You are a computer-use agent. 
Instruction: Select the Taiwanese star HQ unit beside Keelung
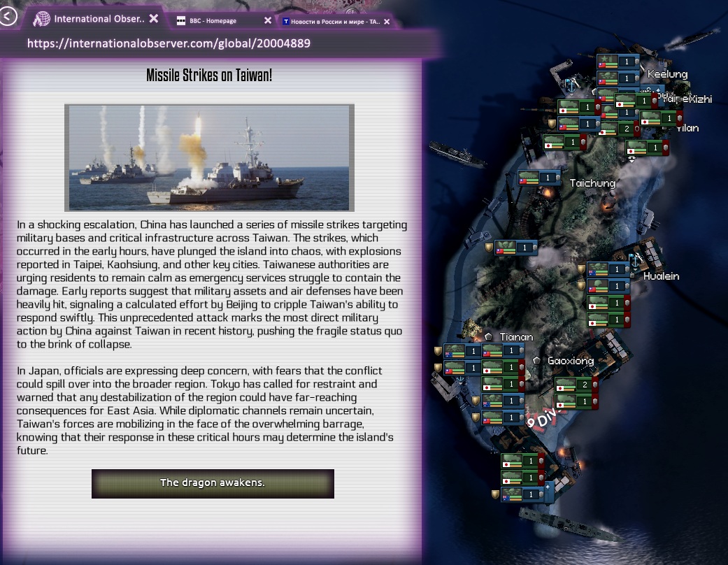click(618, 62)
